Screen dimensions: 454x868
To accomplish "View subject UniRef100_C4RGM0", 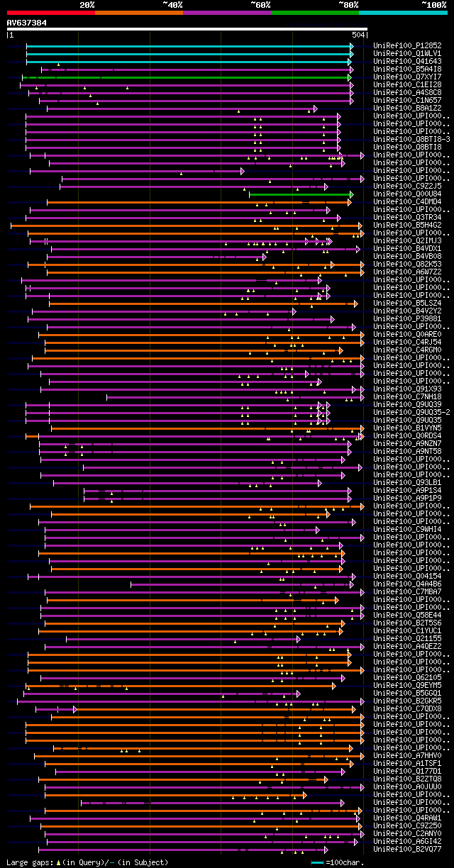I will coord(408,350).
